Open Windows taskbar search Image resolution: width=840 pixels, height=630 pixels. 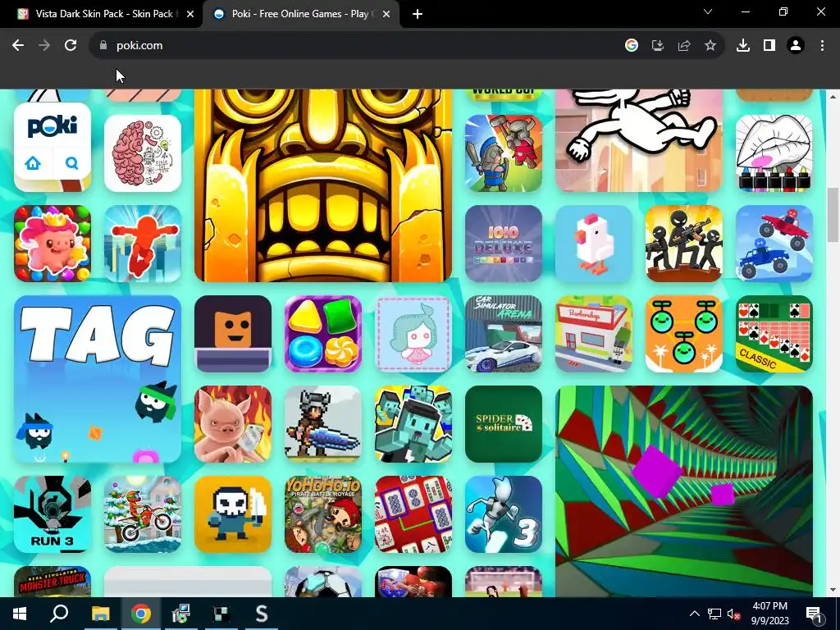[x=59, y=614]
